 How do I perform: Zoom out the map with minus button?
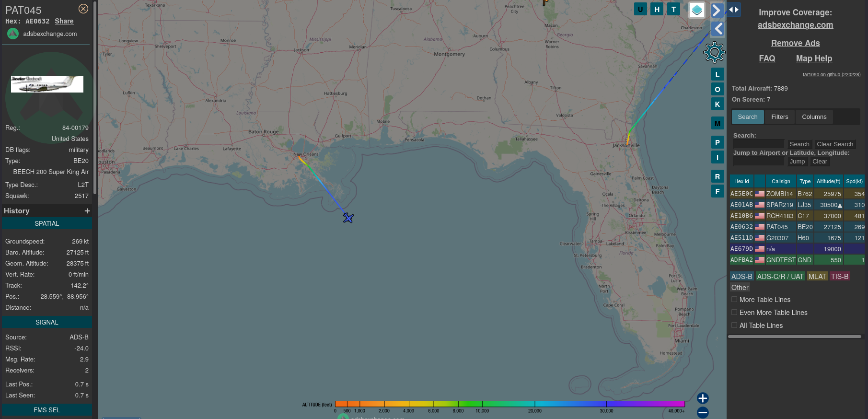(703, 412)
